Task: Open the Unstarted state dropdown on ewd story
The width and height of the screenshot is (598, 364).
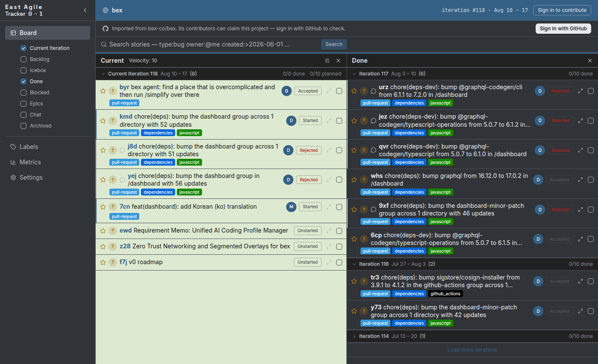Action: click(308, 231)
